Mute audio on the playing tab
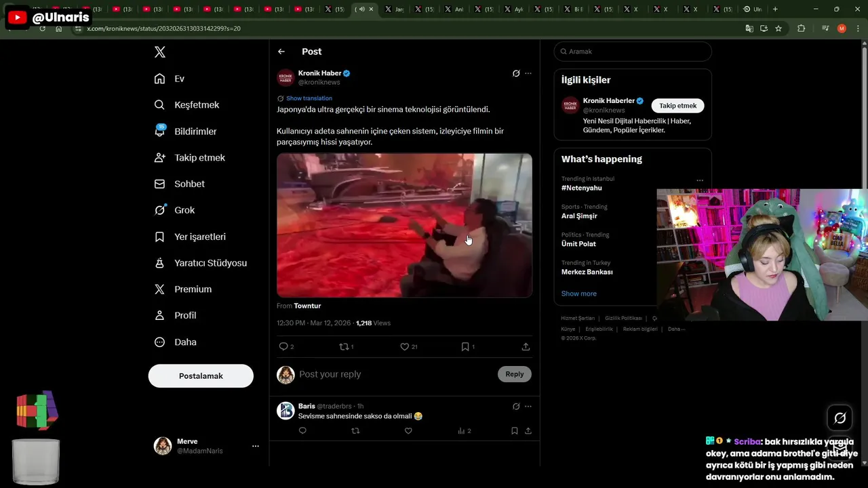This screenshot has width=868, height=488. click(361, 9)
